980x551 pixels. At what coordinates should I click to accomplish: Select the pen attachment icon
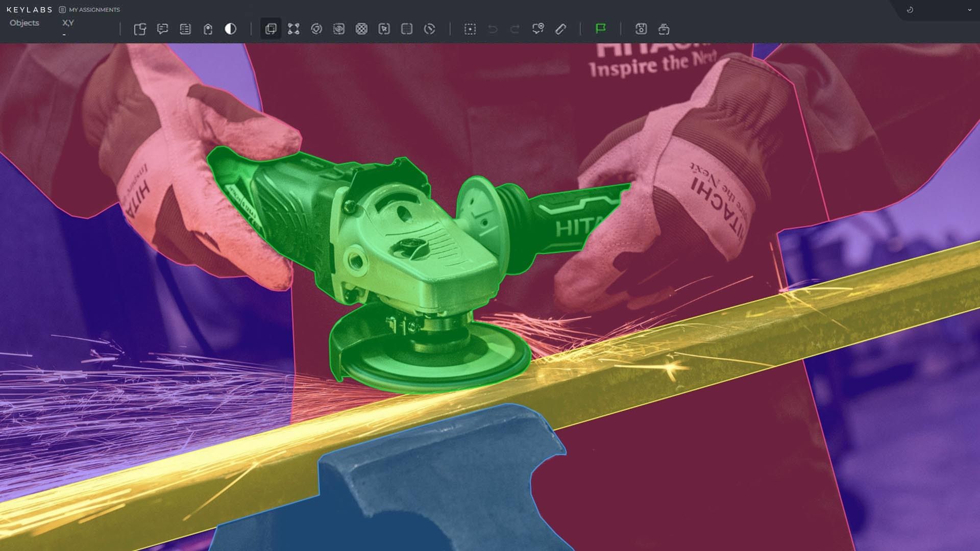[560, 30]
